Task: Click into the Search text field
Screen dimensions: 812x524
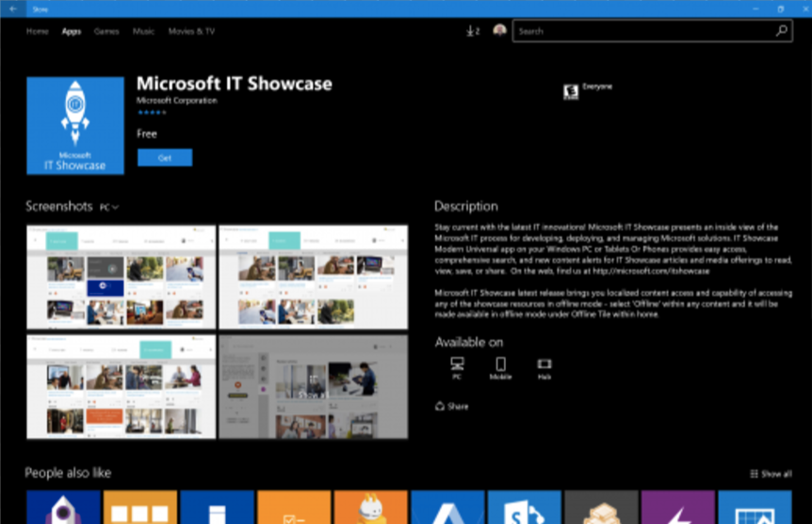Action: click(x=641, y=31)
